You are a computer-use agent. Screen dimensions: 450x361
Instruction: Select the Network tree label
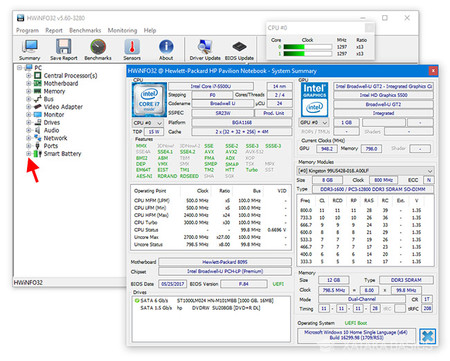click(x=55, y=138)
